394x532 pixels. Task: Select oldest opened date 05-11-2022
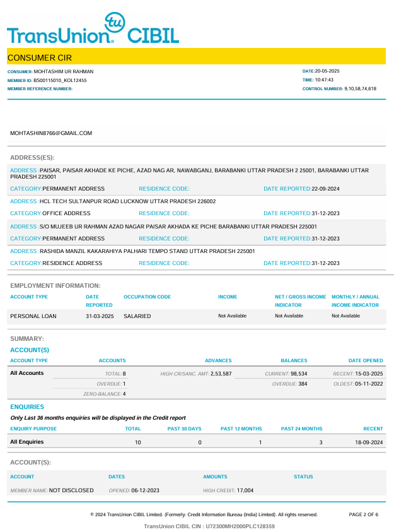coord(369,384)
